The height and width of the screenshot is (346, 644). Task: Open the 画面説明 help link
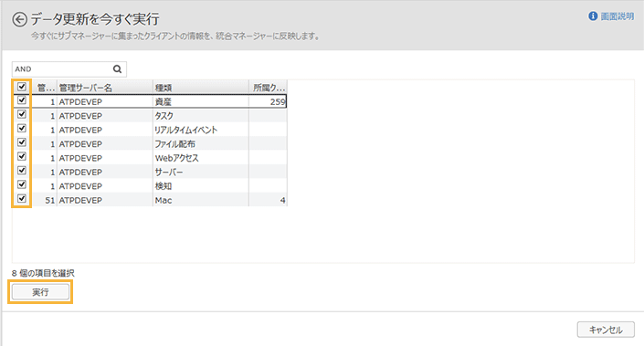point(617,16)
